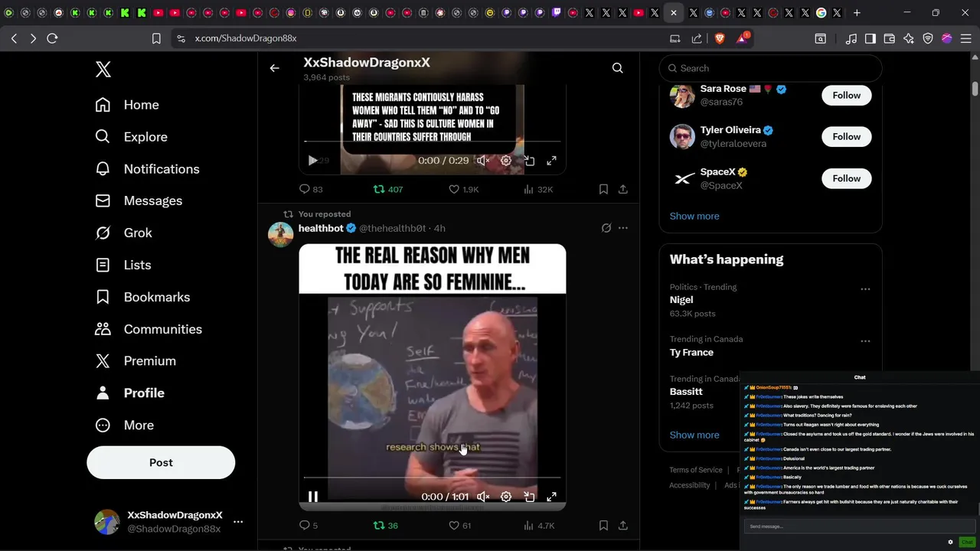Click the white Post button
Screen dimensions: 980x551
click(161, 462)
